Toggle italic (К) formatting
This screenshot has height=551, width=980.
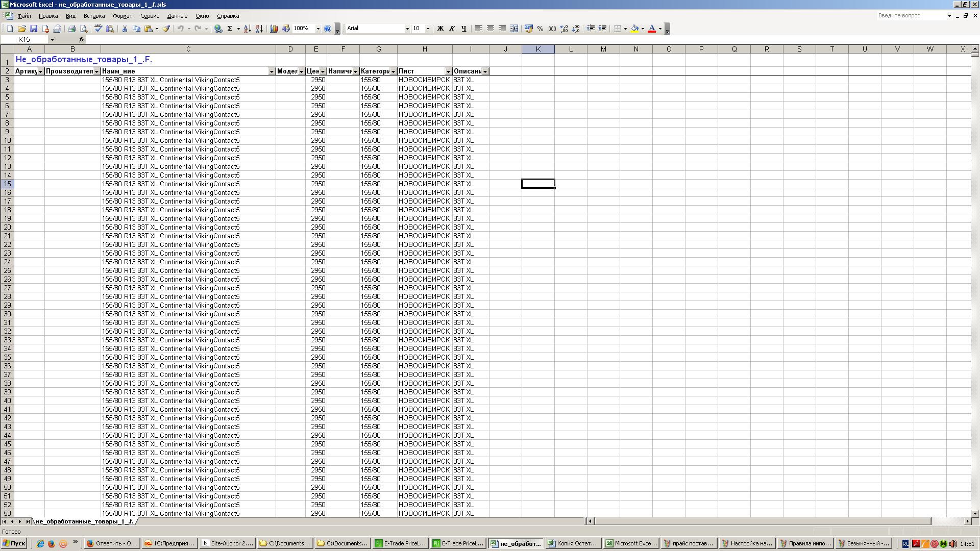coord(452,29)
